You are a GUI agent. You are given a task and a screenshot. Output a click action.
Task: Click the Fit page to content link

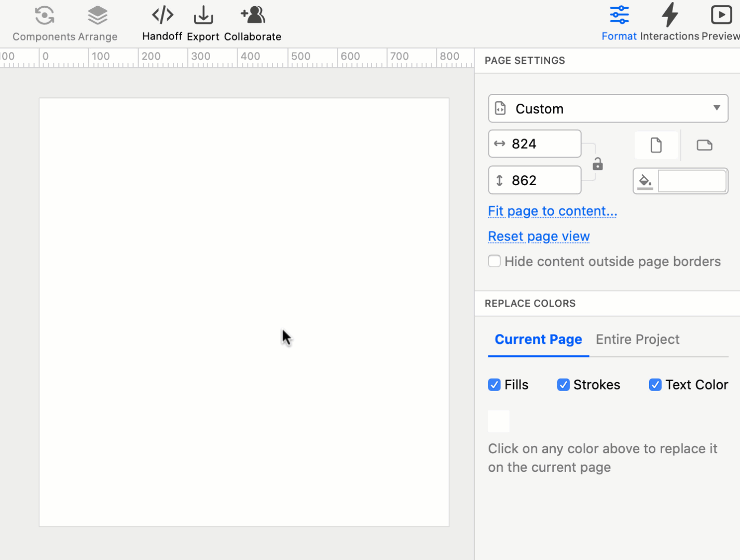point(552,211)
